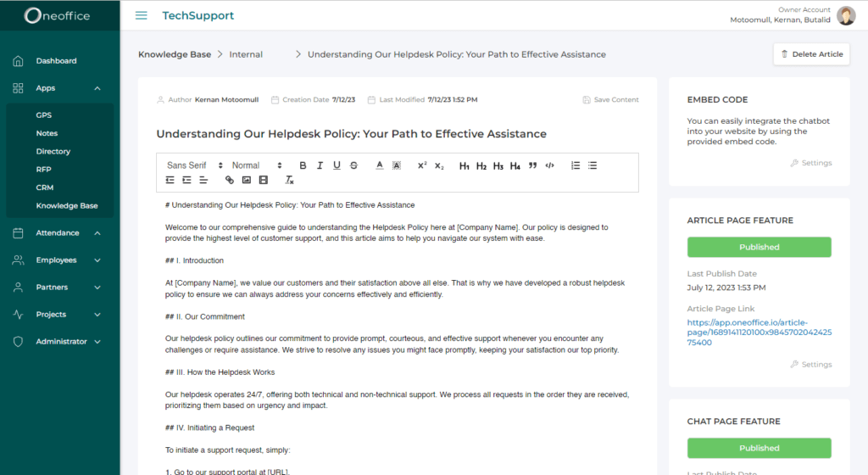
Task: Decrease text indent
Action: (170, 180)
